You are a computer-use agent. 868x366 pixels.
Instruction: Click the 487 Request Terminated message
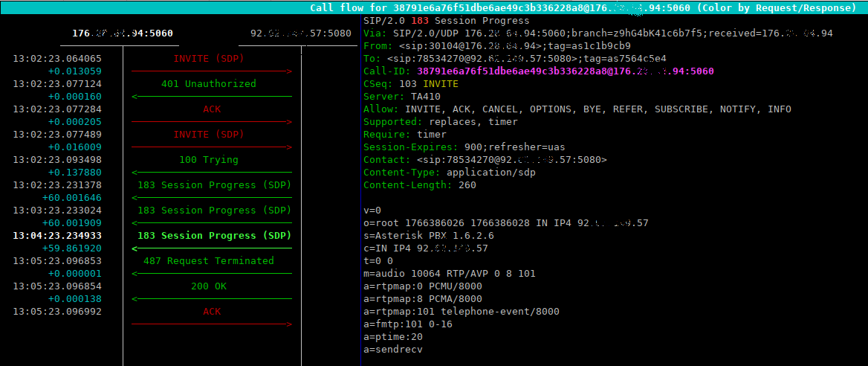click(x=208, y=261)
